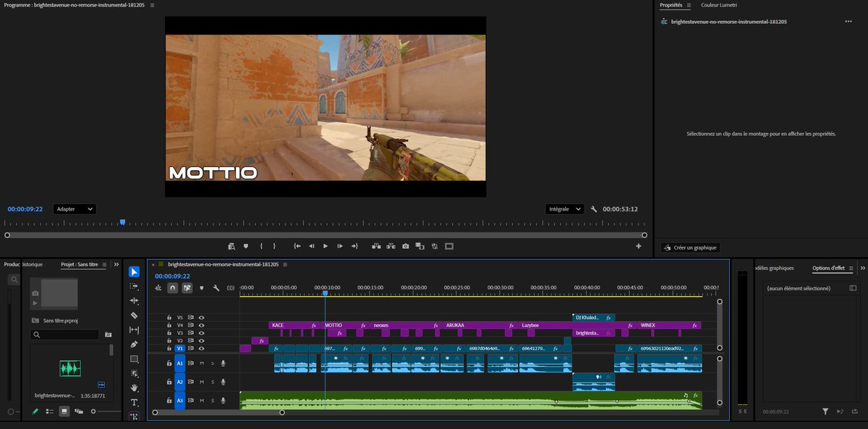Open Properties panel three-dot options menu

[848, 22]
